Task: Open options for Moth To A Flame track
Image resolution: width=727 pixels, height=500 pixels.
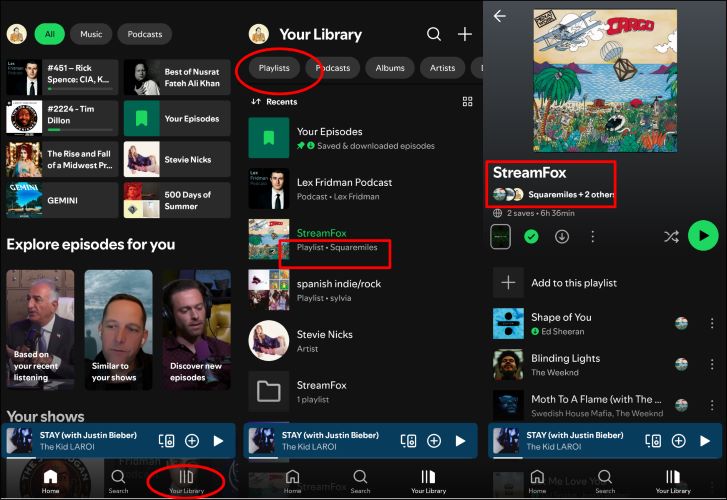Action: coord(712,405)
